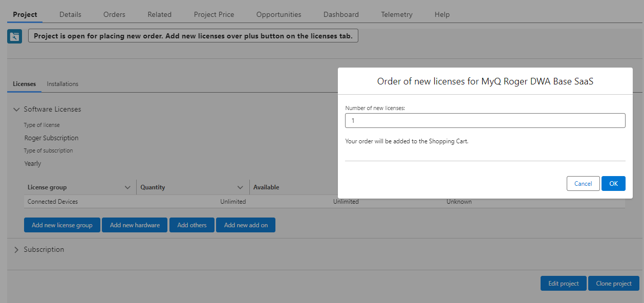Confirm the license order with OK
This screenshot has height=303, width=644.
[x=613, y=184]
